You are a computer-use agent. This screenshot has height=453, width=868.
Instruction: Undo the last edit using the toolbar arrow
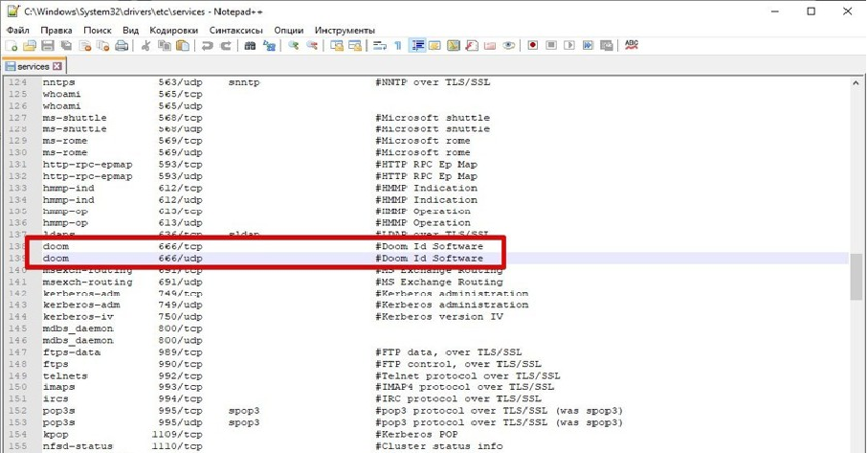(x=207, y=46)
